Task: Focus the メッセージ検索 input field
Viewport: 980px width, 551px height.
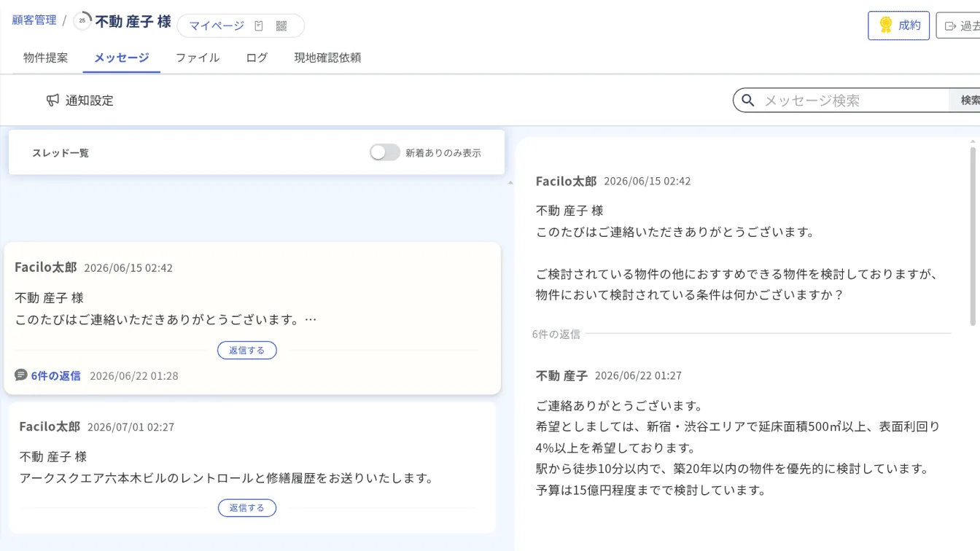Action: pyautogui.click(x=853, y=101)
